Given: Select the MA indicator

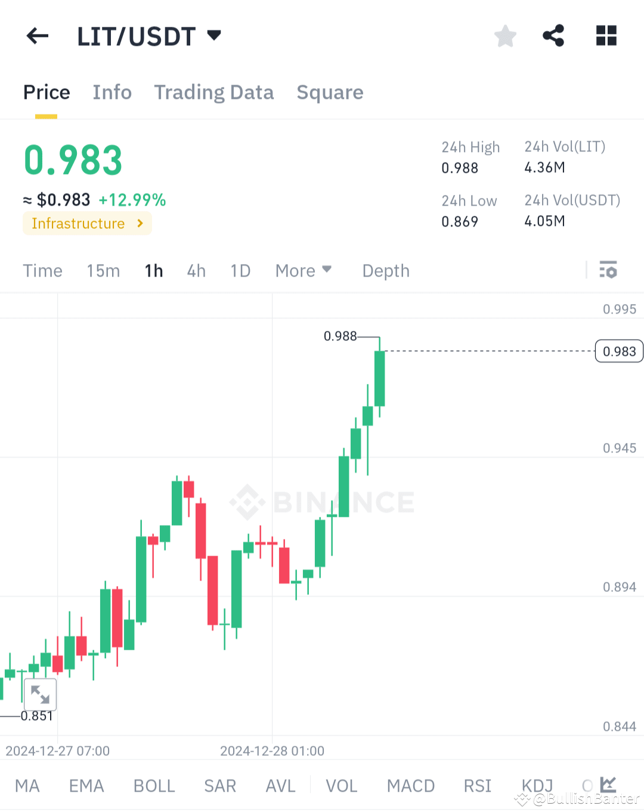Looking at the screenshot, I should [27, 786].
